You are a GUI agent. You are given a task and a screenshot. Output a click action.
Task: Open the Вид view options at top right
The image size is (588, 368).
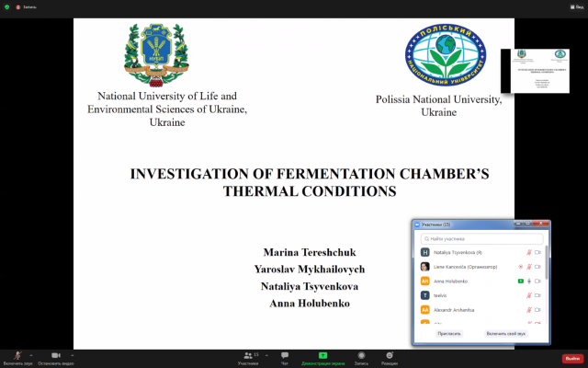pyautogui.click(x=577, y=6)
